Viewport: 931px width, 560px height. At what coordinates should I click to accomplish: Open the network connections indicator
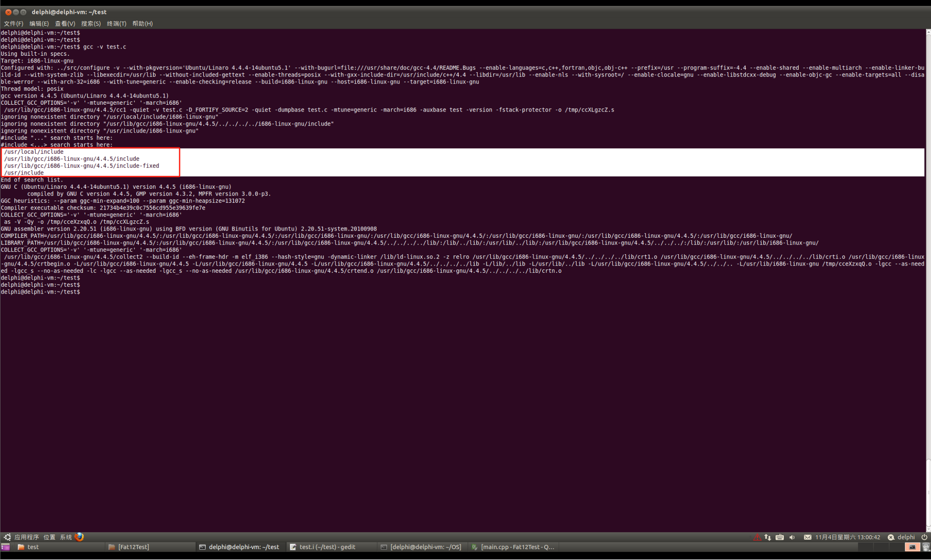coord(768,537)
